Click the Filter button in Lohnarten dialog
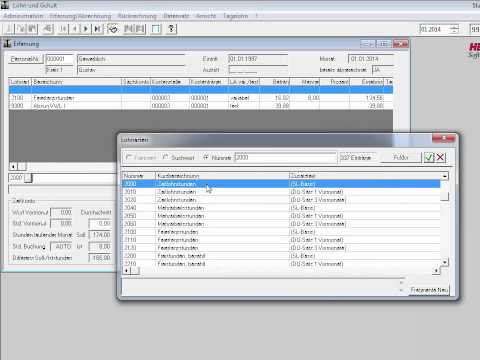 [x=401, y=157]
